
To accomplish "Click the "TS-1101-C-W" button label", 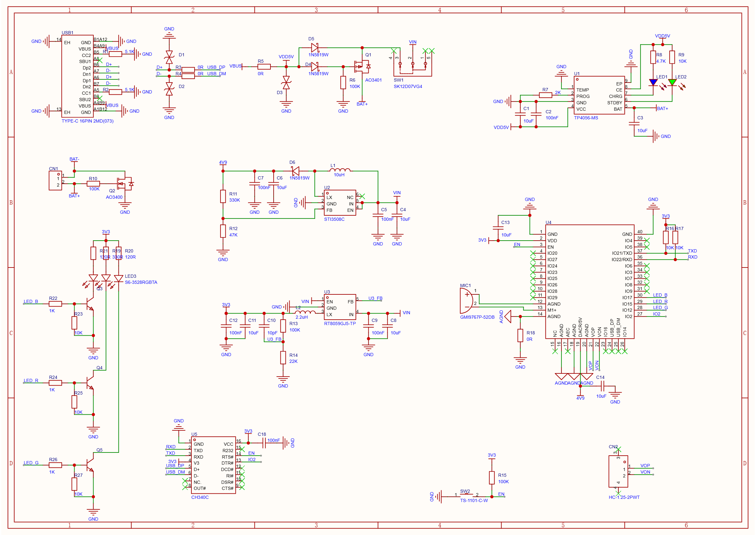I will click(x=474, y=500).
